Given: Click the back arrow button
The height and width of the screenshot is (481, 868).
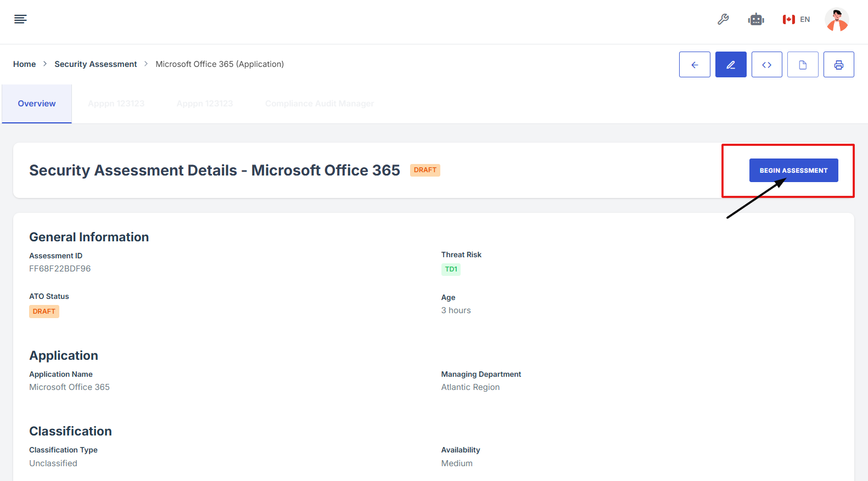Looking at the screenshot, I should tap(695, 65).
